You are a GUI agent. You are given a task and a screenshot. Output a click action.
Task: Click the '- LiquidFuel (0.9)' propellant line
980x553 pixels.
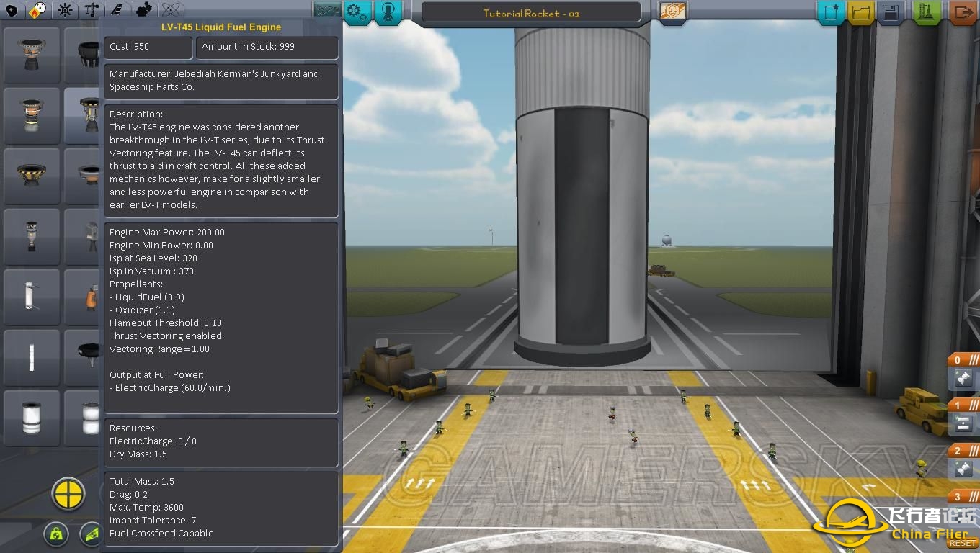coord(147,297)
